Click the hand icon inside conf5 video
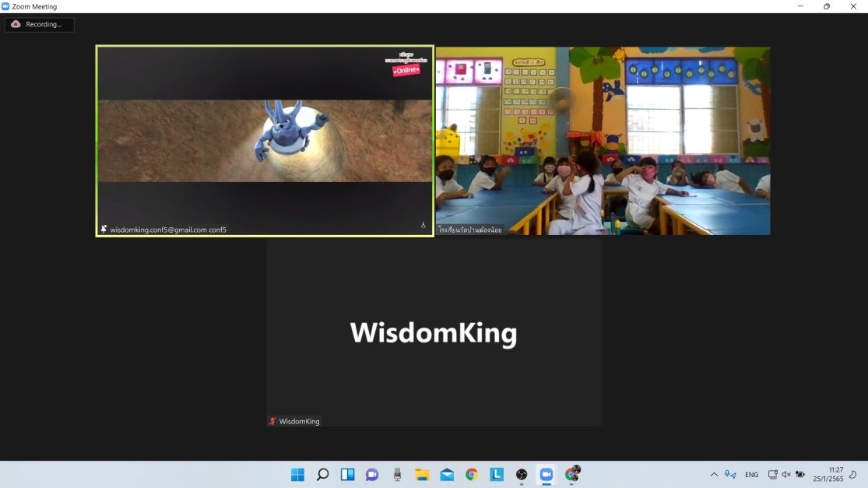The image size is (868, 488). pyautogui.click(x=423, y=225)
